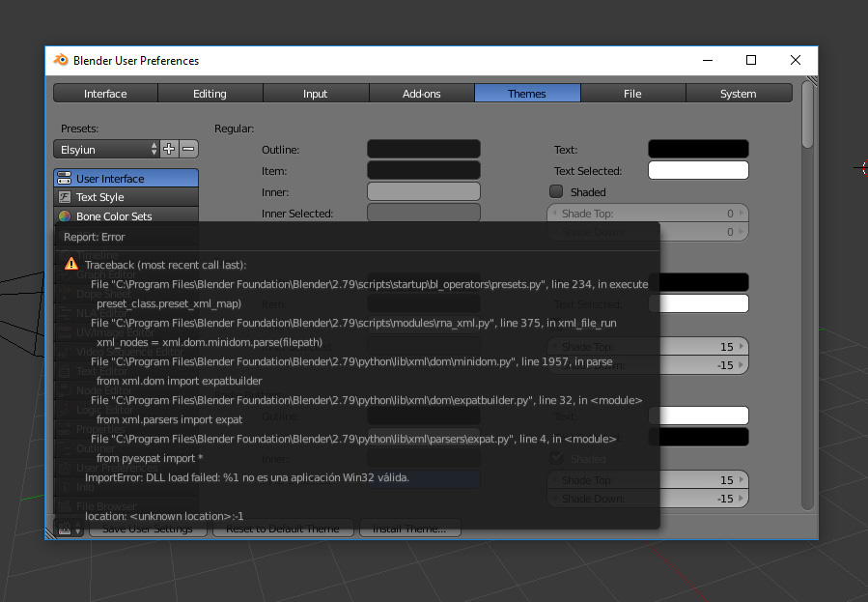Click the Shade Top field showing 0
Screen dimensions: 868x602
point(648,214)
